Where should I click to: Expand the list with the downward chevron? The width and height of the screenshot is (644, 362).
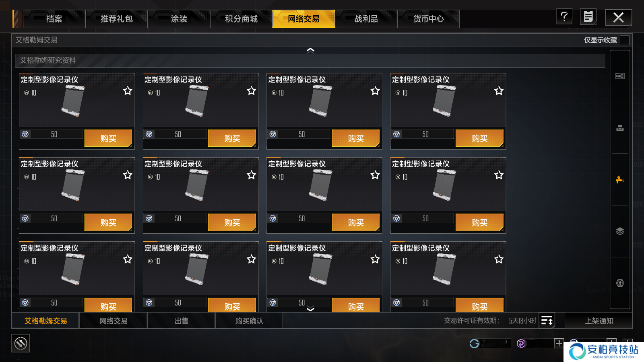point(310,309)
